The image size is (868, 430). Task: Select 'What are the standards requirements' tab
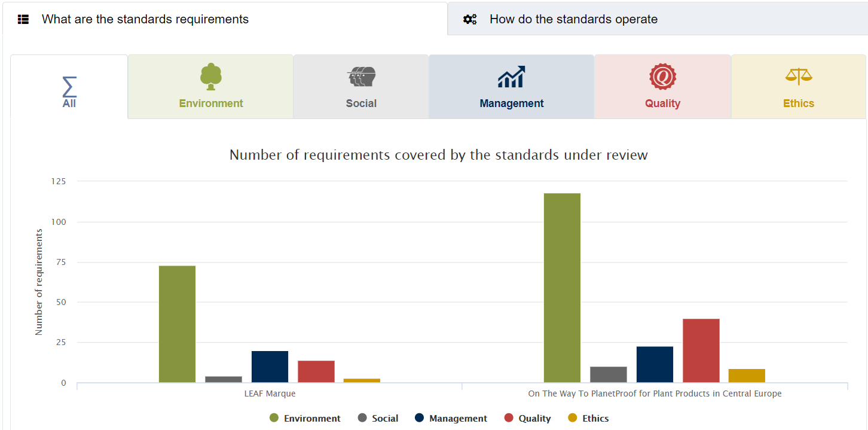pos(145,19)
